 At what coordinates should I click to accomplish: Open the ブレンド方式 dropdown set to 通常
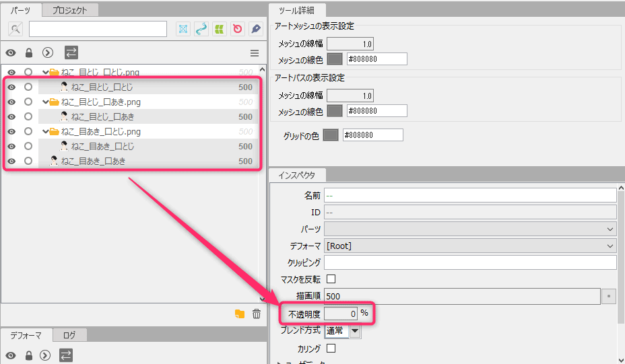(355, 330)
